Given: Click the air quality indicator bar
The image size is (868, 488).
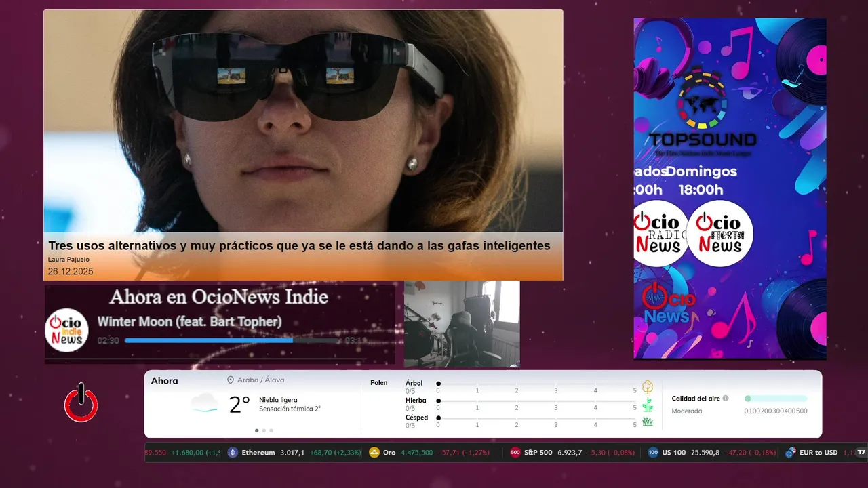Looking at the screenshot, I should tap(776, 399).
